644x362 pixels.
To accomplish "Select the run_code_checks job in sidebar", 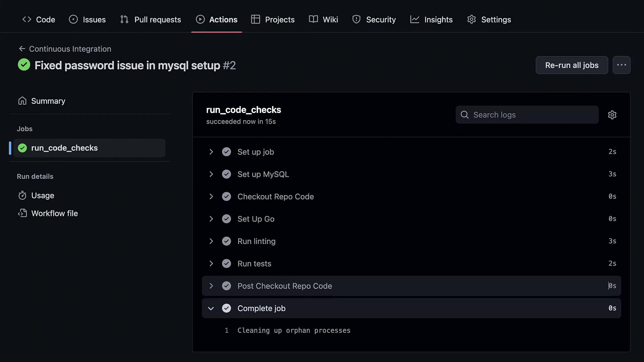I will 64,148.
